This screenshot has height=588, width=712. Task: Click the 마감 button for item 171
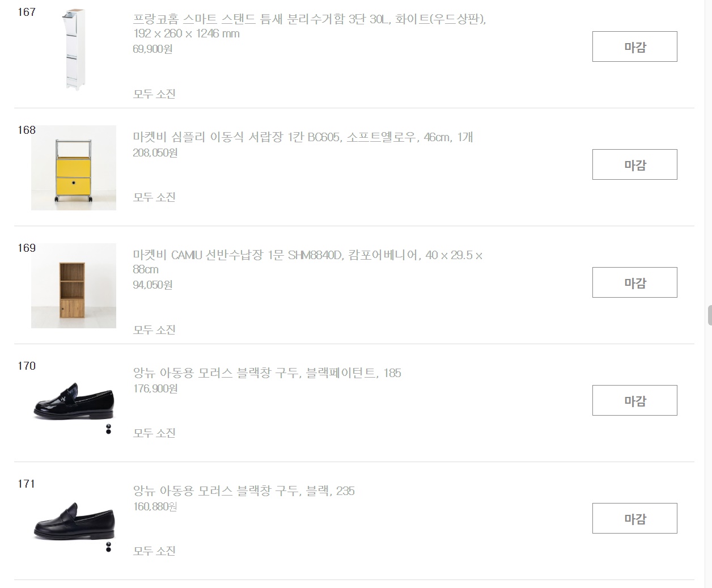click(x=634, y=518)
